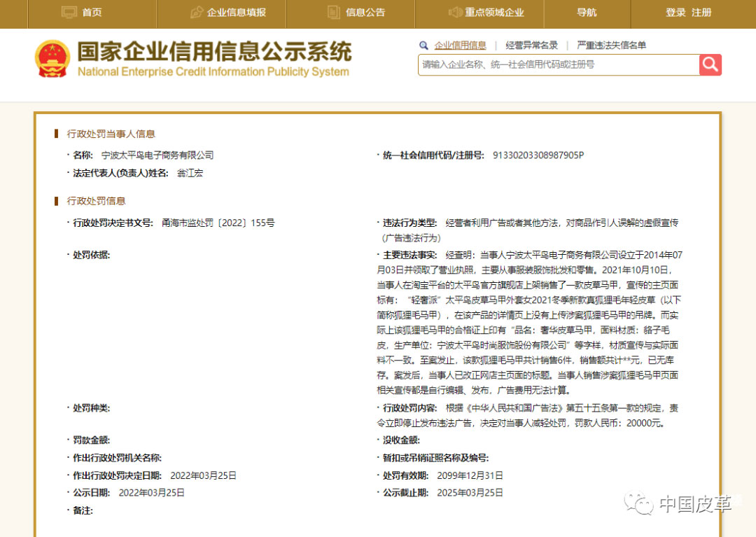Click the 公示截止期 label
This screenshot has width=756, height=537.
click(x=405, y=493)
